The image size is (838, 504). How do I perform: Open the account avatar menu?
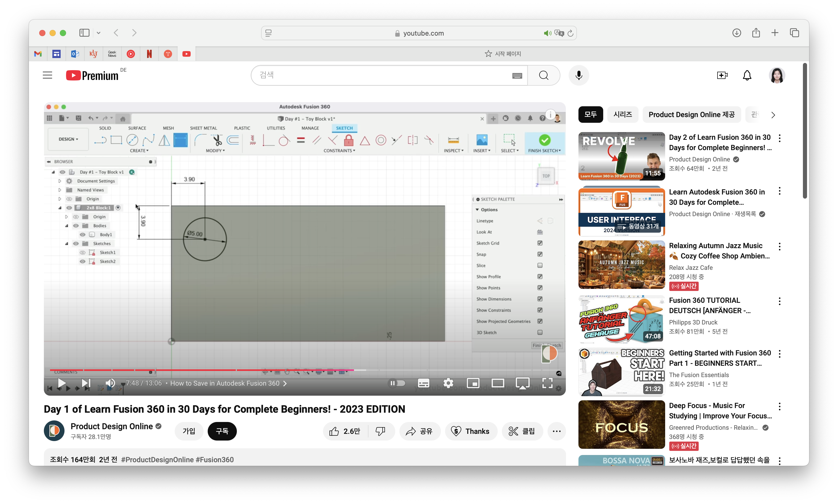pos(777,75)
